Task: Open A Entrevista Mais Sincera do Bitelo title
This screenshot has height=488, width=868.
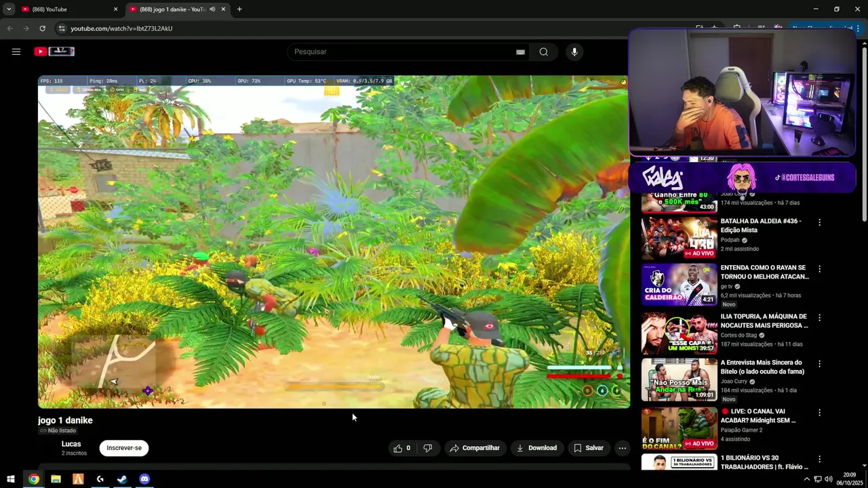Action: 762,367
